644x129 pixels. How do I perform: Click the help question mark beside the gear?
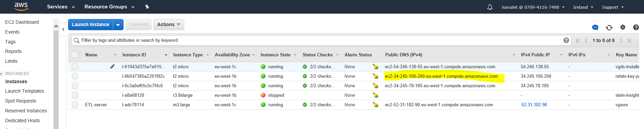tap(636, 27)
